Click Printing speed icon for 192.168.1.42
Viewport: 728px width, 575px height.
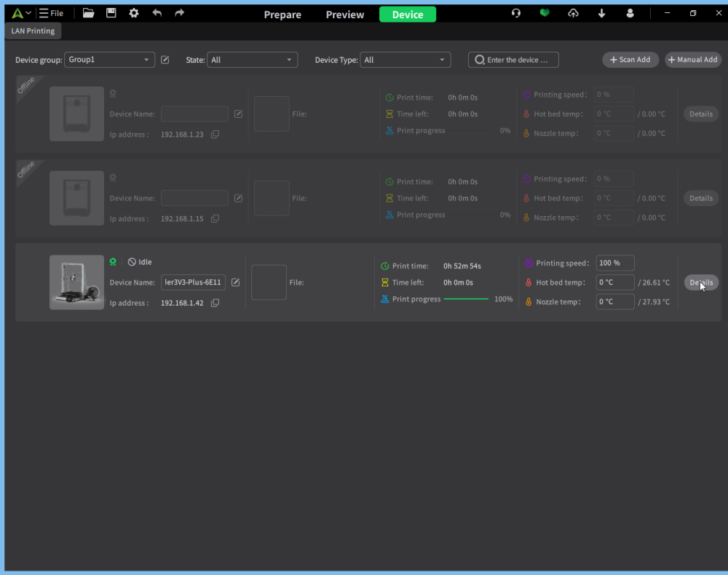[x=529, y=263]
